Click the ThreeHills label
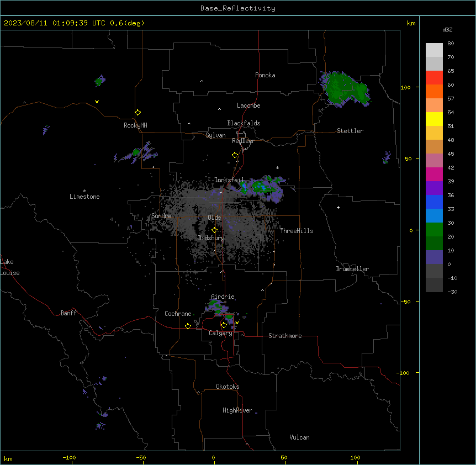Screen dimensions: 476x465 (297, 231)
